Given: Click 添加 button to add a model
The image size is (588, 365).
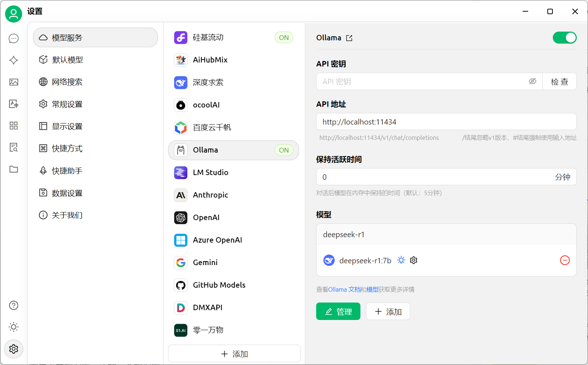Looking at the screenshot, I should coord(388,311).
